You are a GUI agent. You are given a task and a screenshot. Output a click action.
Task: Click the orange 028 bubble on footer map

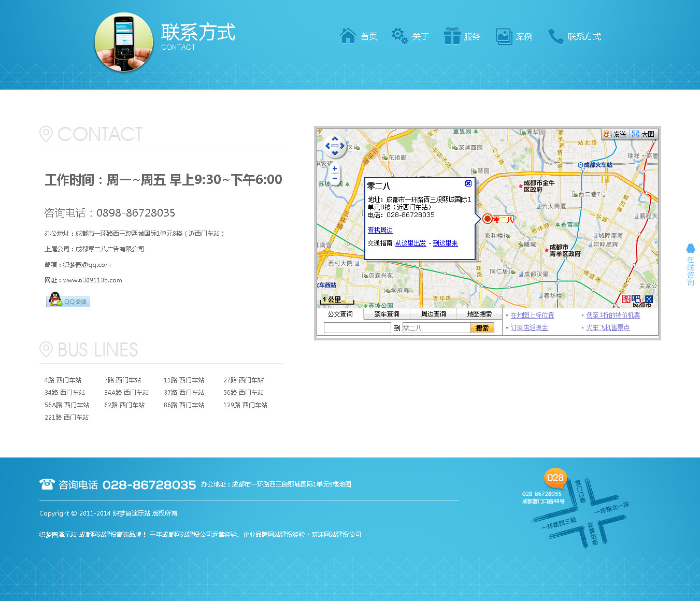click(x=555, y=478)
